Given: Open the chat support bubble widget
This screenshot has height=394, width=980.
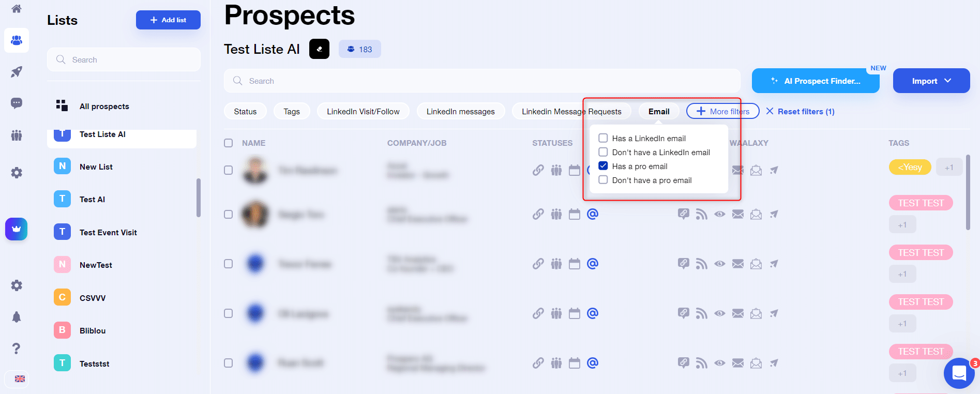Looking at the screenshot, I should tap(959, 373).
